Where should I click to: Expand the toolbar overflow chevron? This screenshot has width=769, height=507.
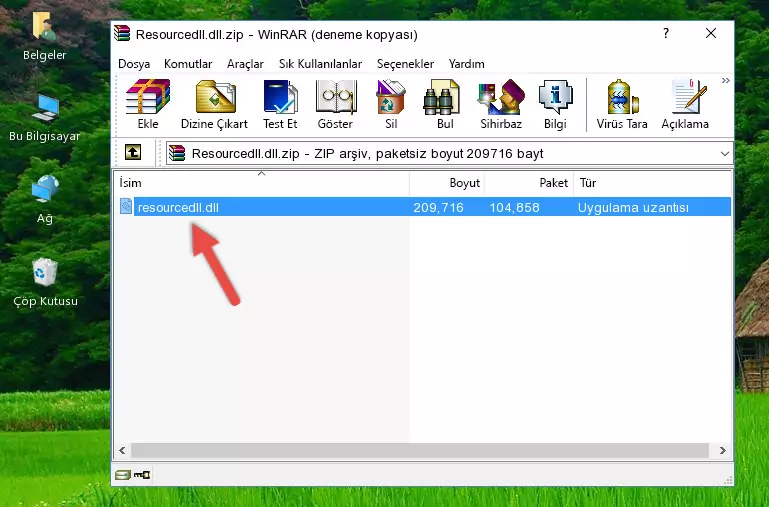(x=725, y=80)
